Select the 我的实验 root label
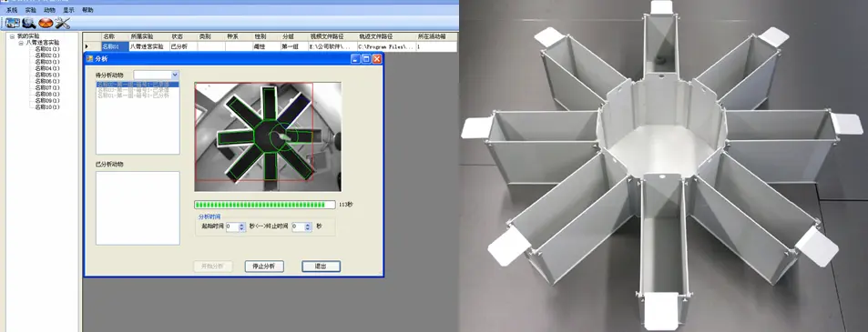Image resolution: width=868 pixels, height=332 pixels. [27, 35]
